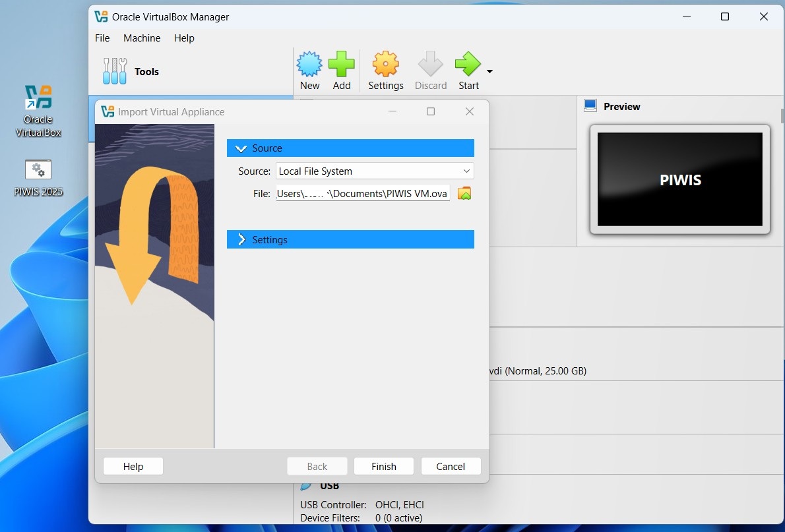Start the VM with green arrow
Viewport: 785px width, 532px height.
[468, 64]
